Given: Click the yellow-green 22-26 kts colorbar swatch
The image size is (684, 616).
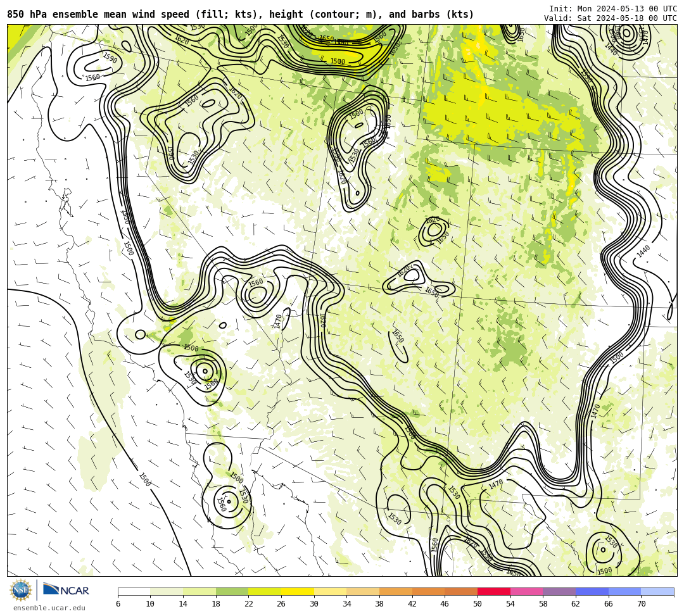Looking at the screenshot, I should click(x=265, y=591).
